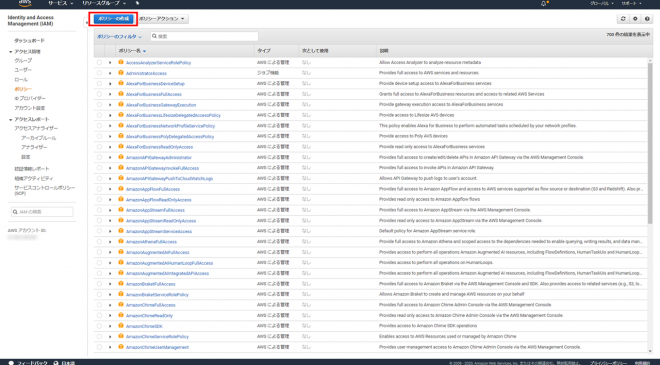
Task: Open アクセスアナライザー in the sidebar
Action: [36, 128]
